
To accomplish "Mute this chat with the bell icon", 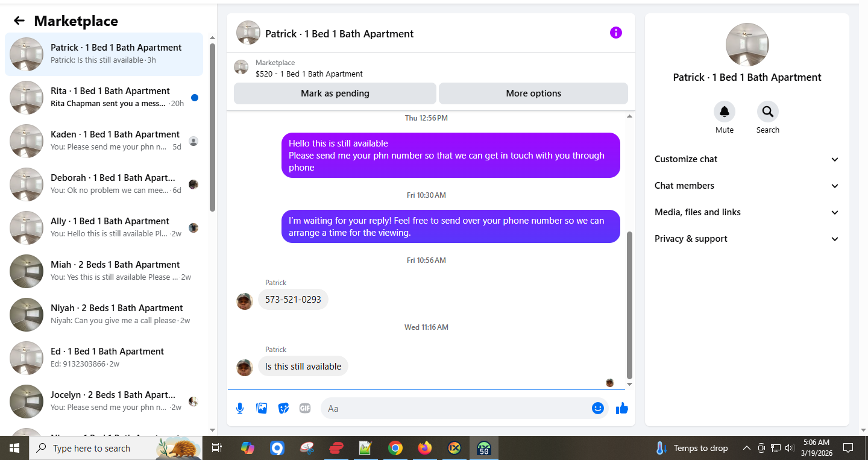I will pos(725,112).
